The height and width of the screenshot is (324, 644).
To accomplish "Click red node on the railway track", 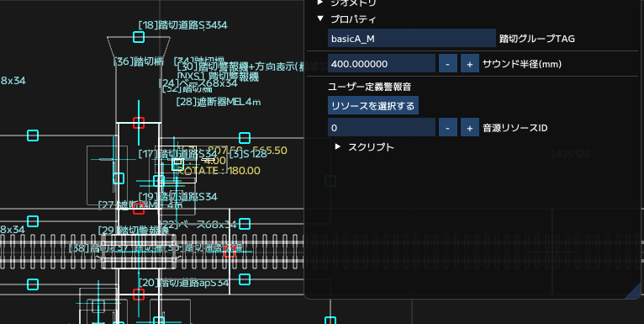I will 230,252.
